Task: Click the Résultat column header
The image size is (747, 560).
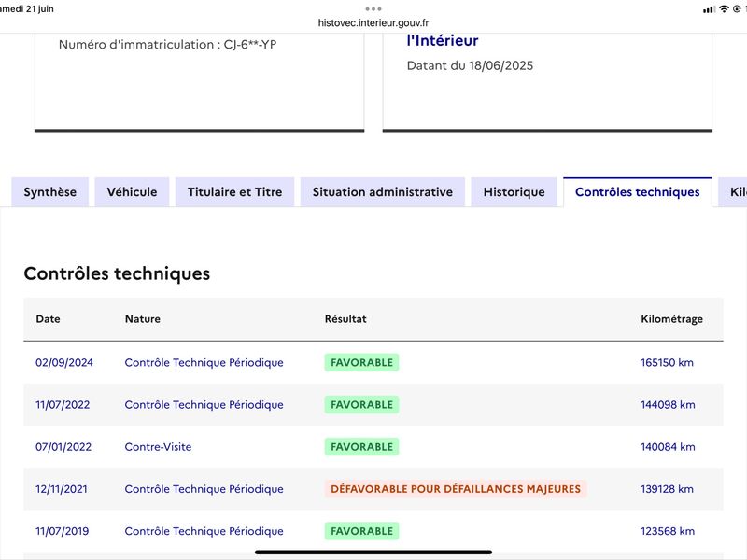Action: tap(345, 319)
